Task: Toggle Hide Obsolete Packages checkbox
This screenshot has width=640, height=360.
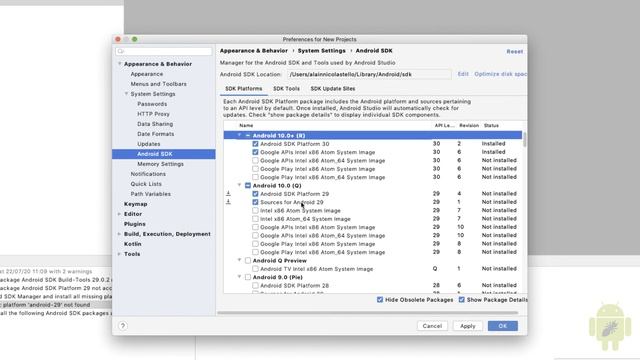Action: coord(380,300)
